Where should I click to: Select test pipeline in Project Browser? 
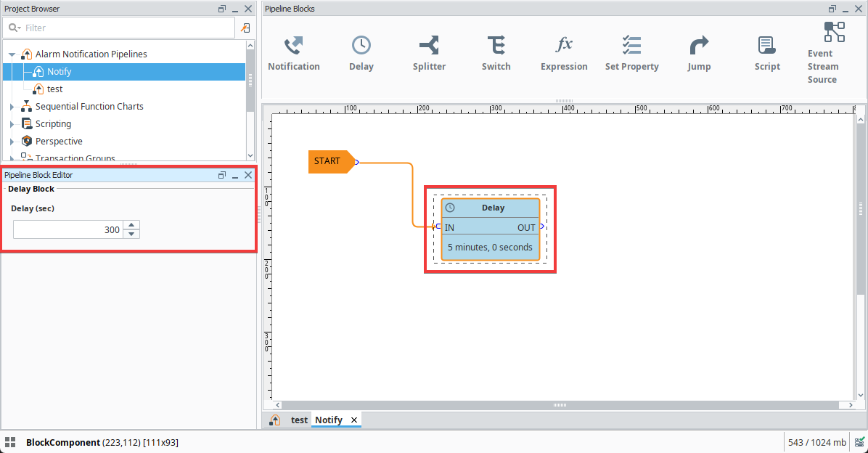(x=55, y=89)
